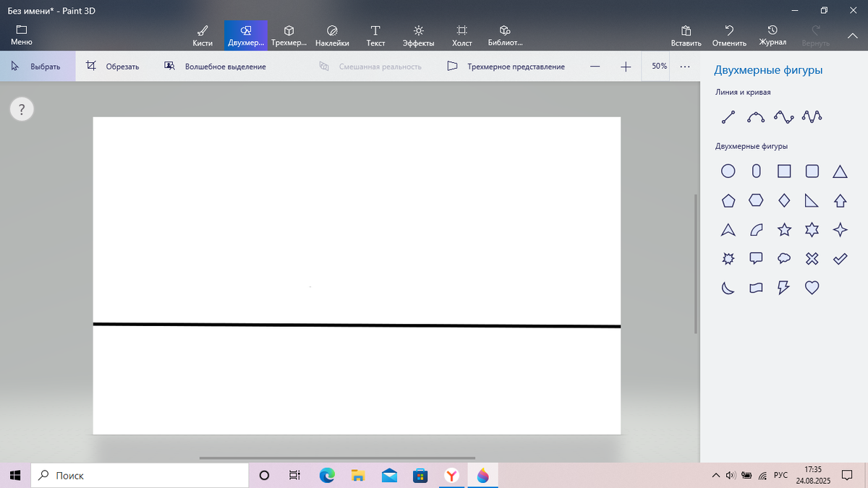Select the X cross shape
Screen dimensions: 868x488
[x=812, y=258]
